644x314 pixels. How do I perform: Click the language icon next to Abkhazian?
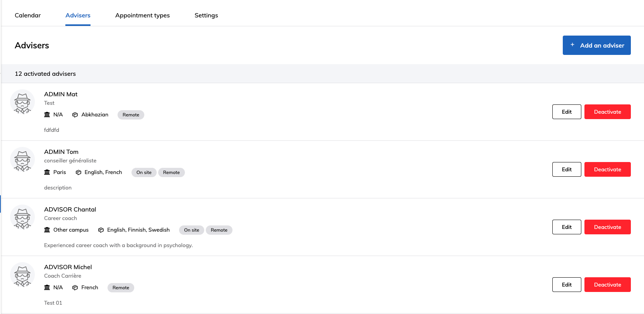pyautogui.click(x=75, y=115)
